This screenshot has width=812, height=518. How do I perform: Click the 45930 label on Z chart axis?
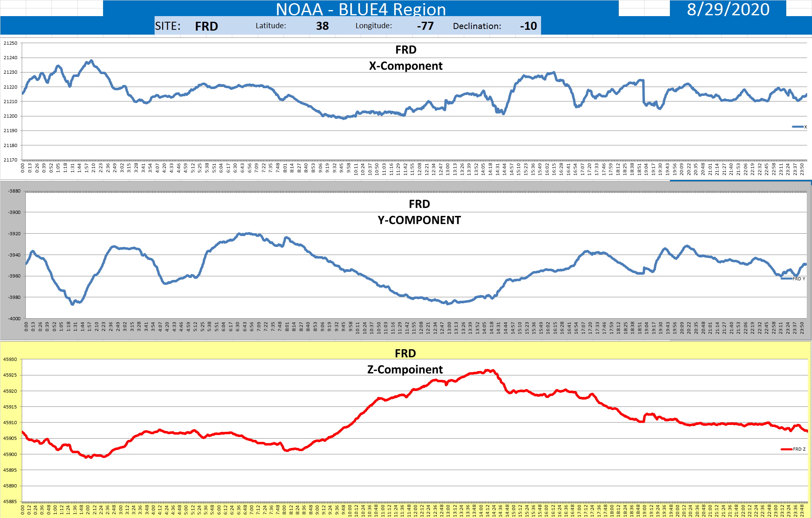click(10, 359)
